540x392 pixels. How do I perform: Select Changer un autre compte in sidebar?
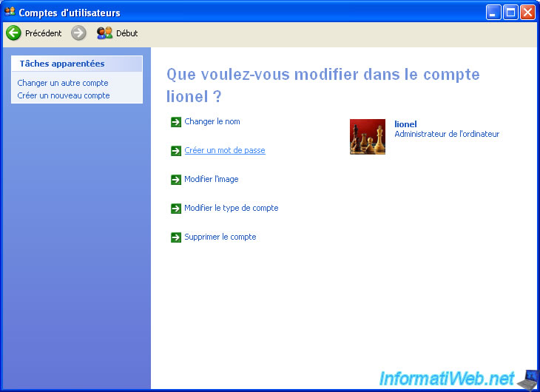63,83
